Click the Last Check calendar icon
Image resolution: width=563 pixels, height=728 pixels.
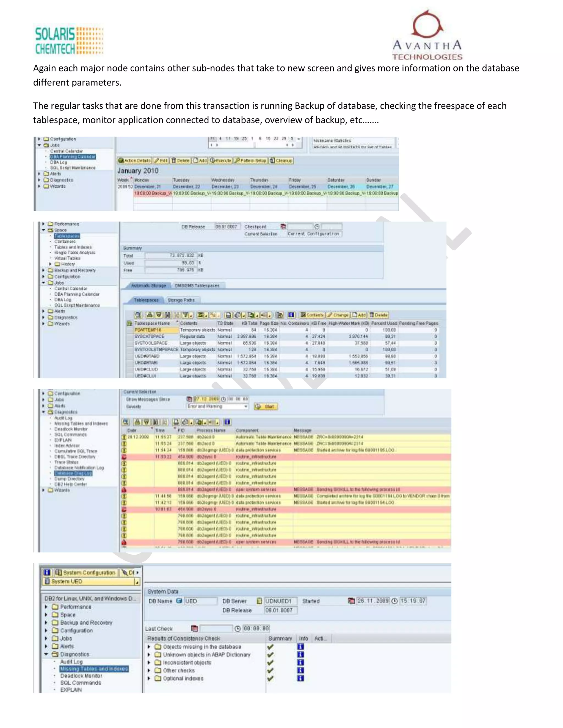195,629
